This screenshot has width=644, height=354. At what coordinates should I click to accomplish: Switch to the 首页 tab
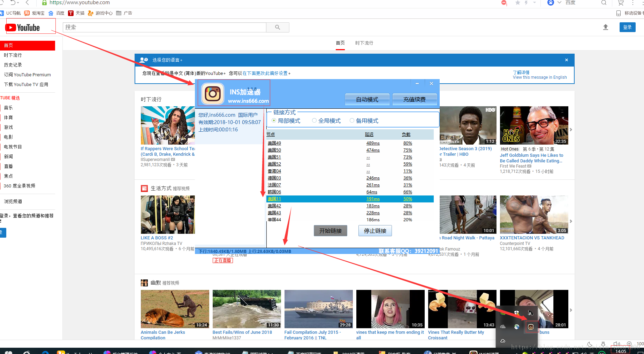coord(340,43)
